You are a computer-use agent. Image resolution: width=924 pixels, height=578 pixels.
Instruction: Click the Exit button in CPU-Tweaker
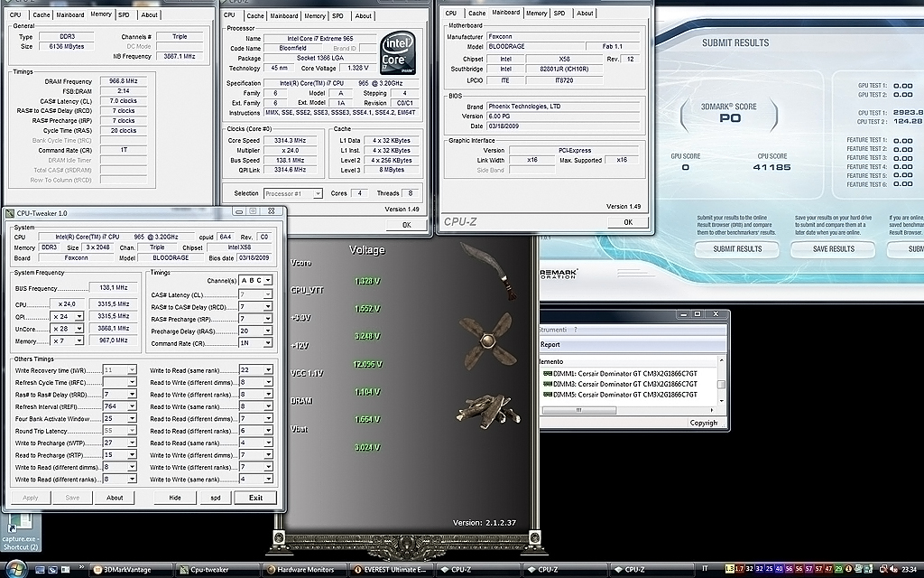[255, 498]
